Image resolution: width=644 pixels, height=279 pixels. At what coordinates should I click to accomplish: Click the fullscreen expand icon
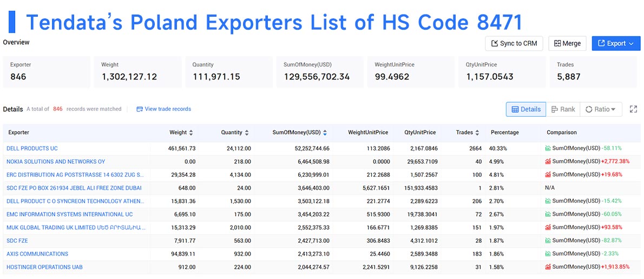click(633, 109)
